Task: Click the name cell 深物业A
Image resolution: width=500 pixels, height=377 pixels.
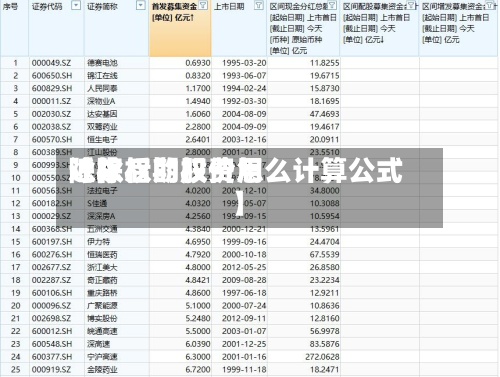Action: [x=101, y=101]
